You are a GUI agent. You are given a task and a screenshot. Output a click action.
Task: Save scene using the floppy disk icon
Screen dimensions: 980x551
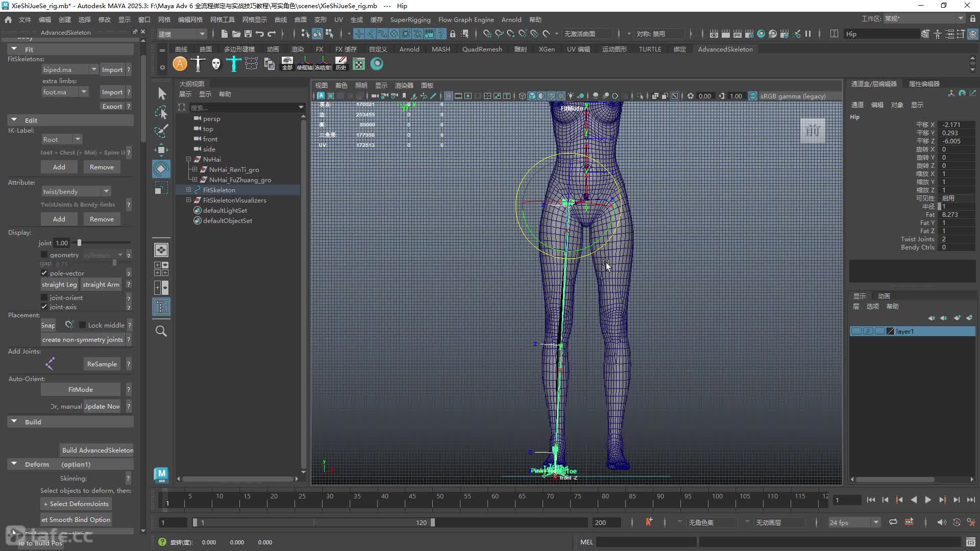(x=248, y=34)
